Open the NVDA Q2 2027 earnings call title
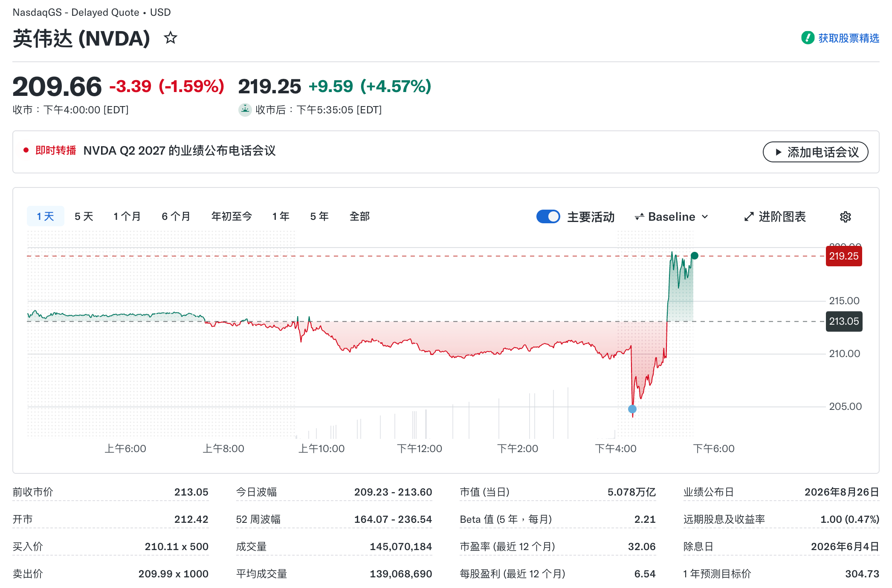Viewport: 892px width, 588px height. pos(180,150)
